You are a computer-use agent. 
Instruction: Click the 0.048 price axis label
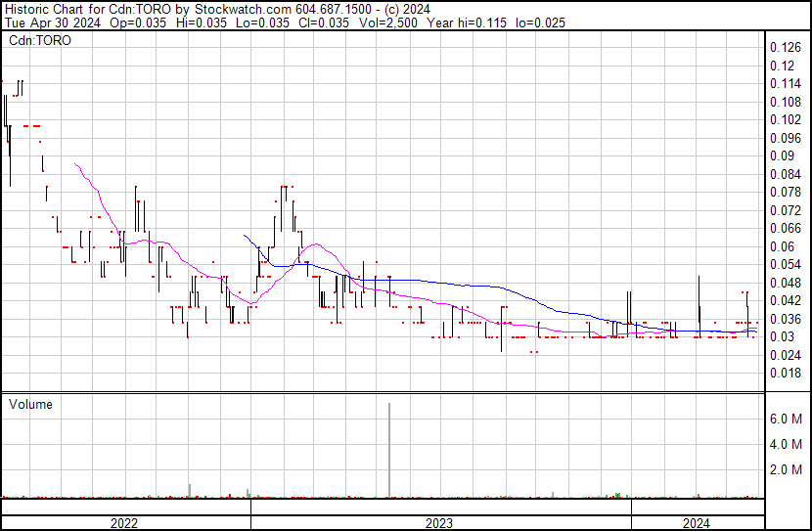pos(786,283)
